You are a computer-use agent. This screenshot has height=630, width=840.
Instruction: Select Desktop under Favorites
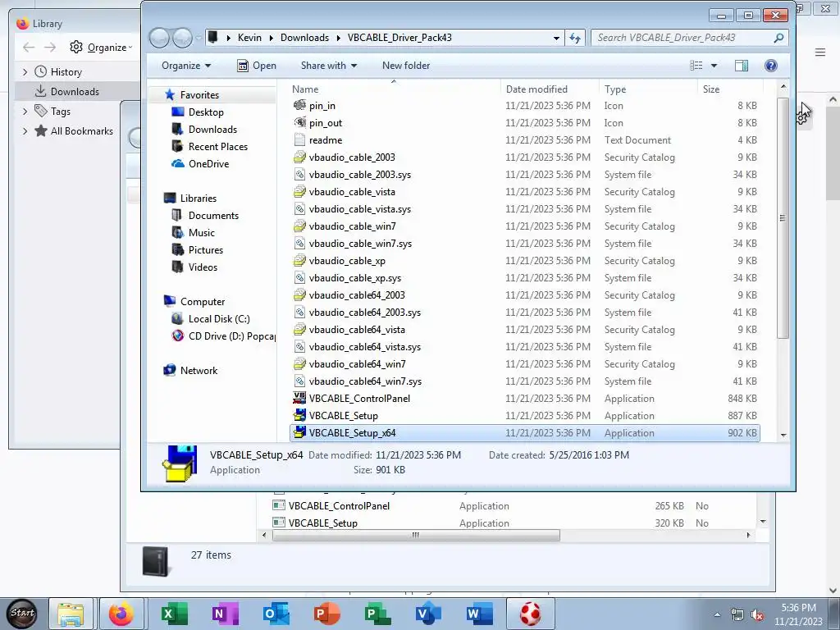pyautogui.click(x=206, y=112)
